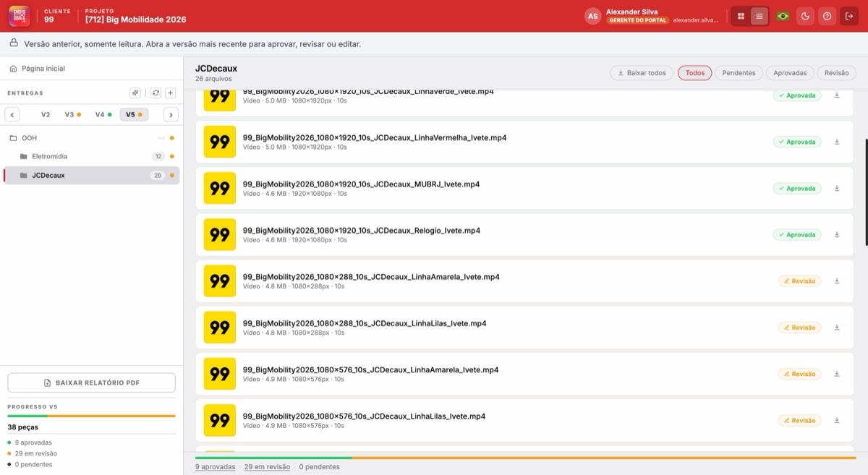The width and height of the screenshot is (868, 475).
Task: Toggle dark mode moon icon
Action: coord(804,16)
